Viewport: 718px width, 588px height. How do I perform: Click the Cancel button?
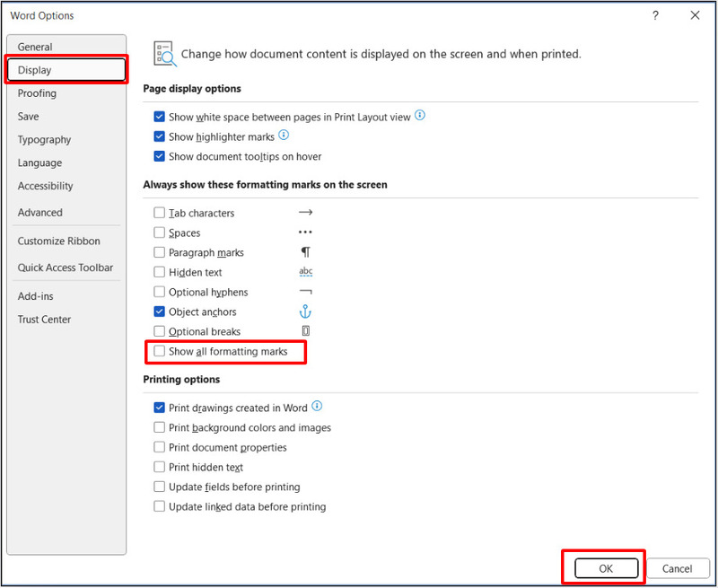click(677, 568)
